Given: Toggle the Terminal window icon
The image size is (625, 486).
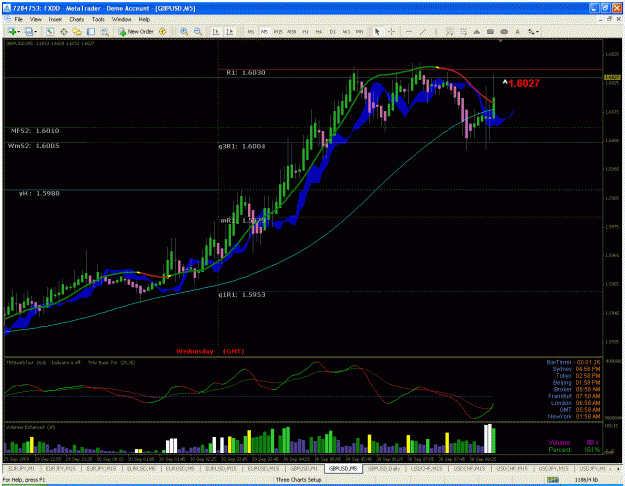Looking at the screenshot, I should pos(91,31).
